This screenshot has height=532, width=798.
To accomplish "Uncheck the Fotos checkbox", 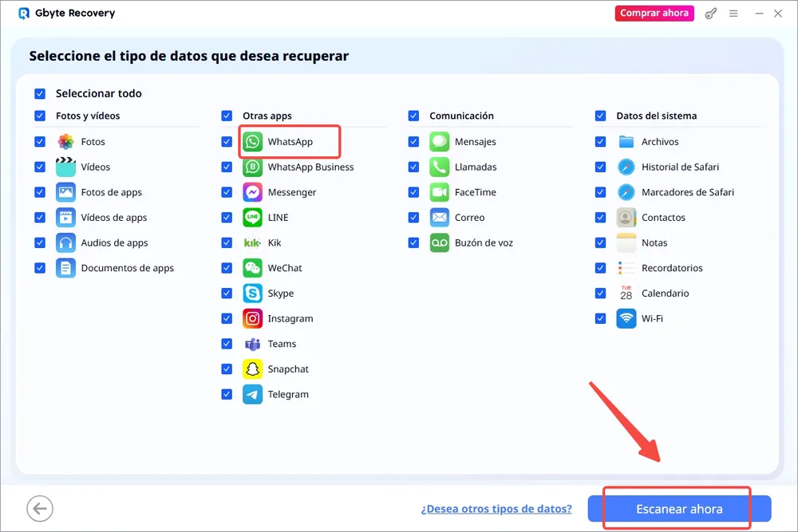I will 40,142.
